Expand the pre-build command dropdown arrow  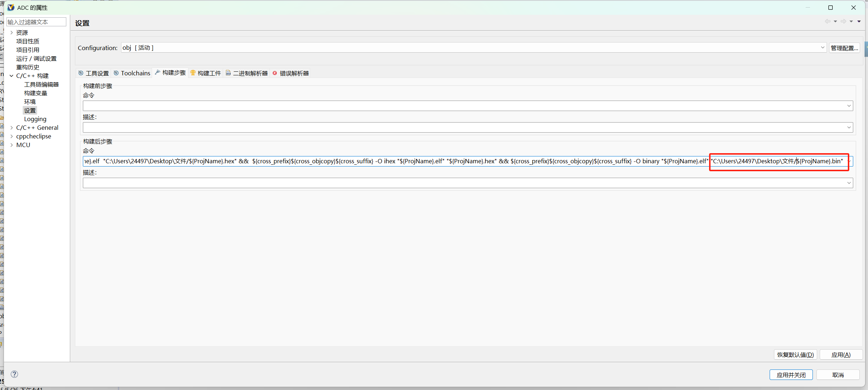pos(849,106)
